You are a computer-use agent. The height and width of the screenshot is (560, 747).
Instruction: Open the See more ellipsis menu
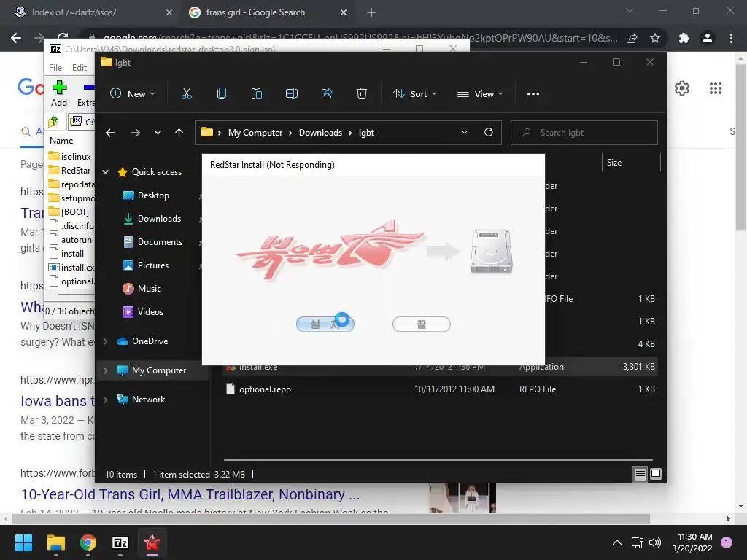click(533, 94)
